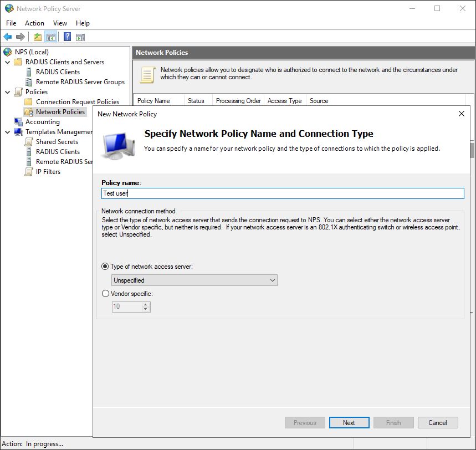The height and width of the screenshot is (450, 476).
Task: Toggle the Show/Hide Action Pane icon
Action: [x=80, y=37]
